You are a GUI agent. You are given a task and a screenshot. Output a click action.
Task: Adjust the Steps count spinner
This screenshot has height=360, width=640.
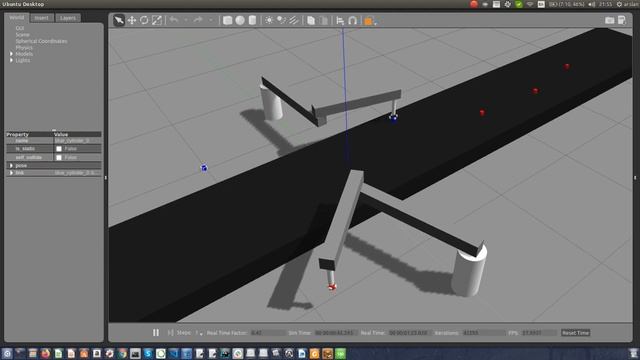(199, 333)
